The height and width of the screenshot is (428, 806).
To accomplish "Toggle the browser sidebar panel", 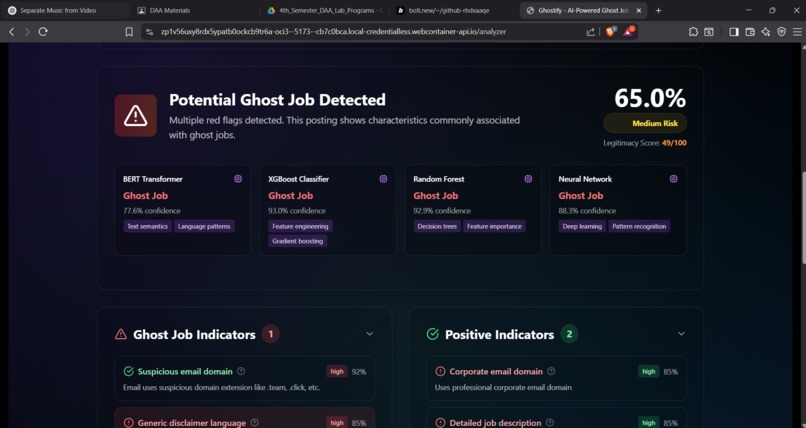I will tap(734, 32).
